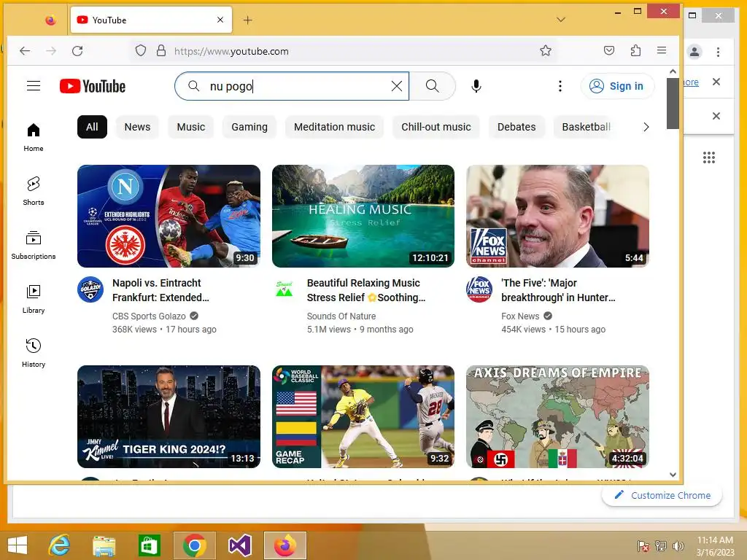The width and height of the screenshot is (747, 560).
Task: Select the Basketball filter chip
Action: [x=586, y=127]
